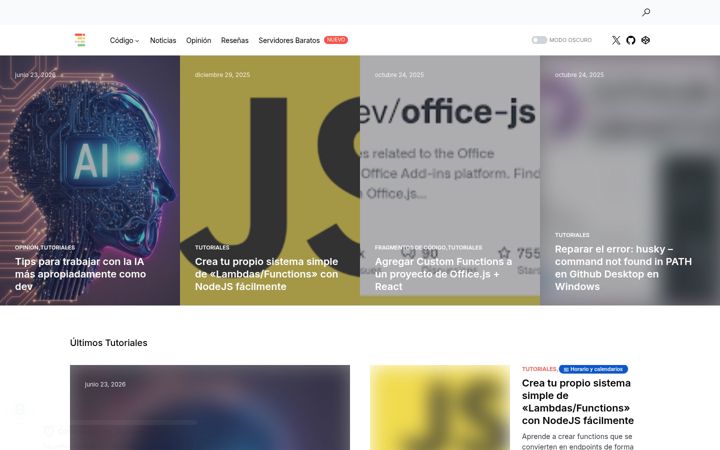
Task: Expand the Código menu dropdown
Action: point(124,40)
